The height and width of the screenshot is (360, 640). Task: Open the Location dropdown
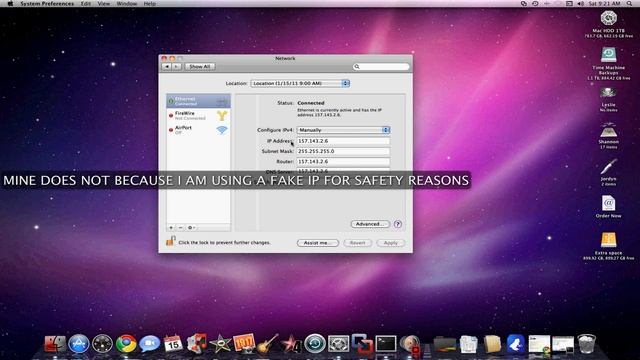[300, 83]
